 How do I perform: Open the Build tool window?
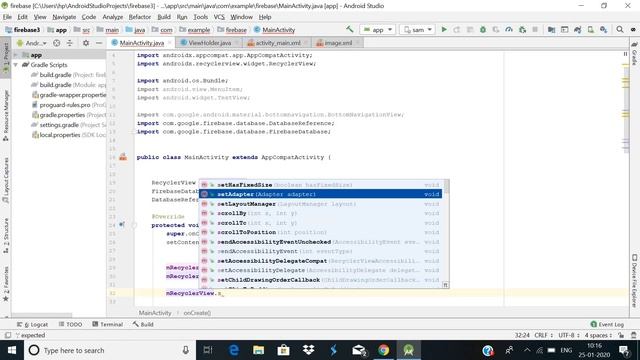pos(143,324)
